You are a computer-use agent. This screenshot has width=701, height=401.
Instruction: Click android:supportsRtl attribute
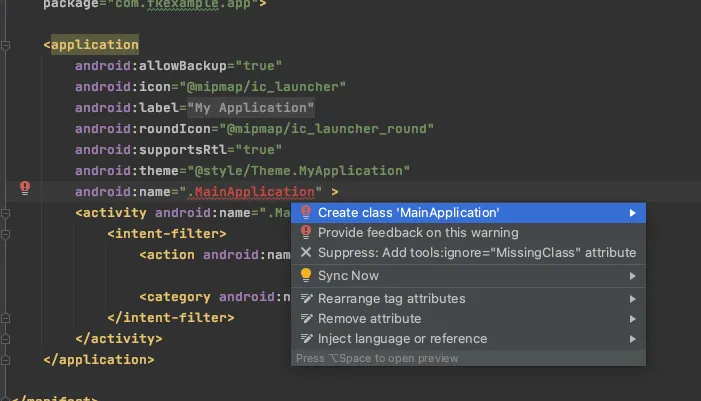[x=151, y=150]
